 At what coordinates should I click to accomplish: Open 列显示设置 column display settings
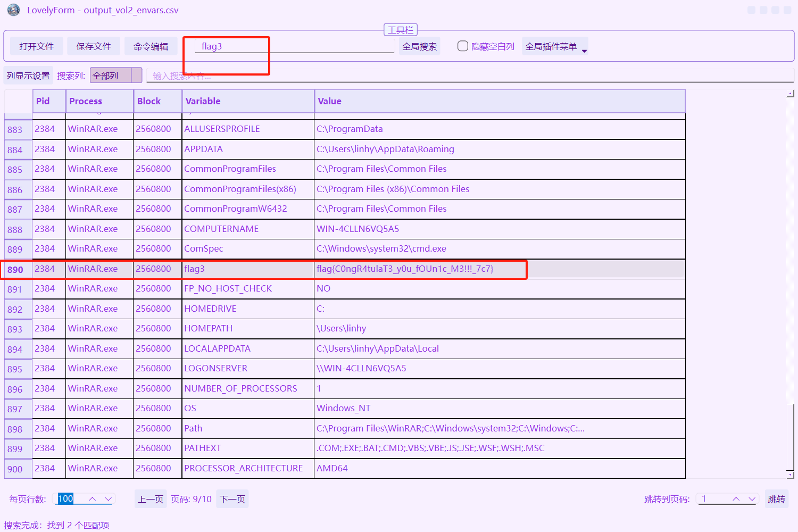pos(28,76)
